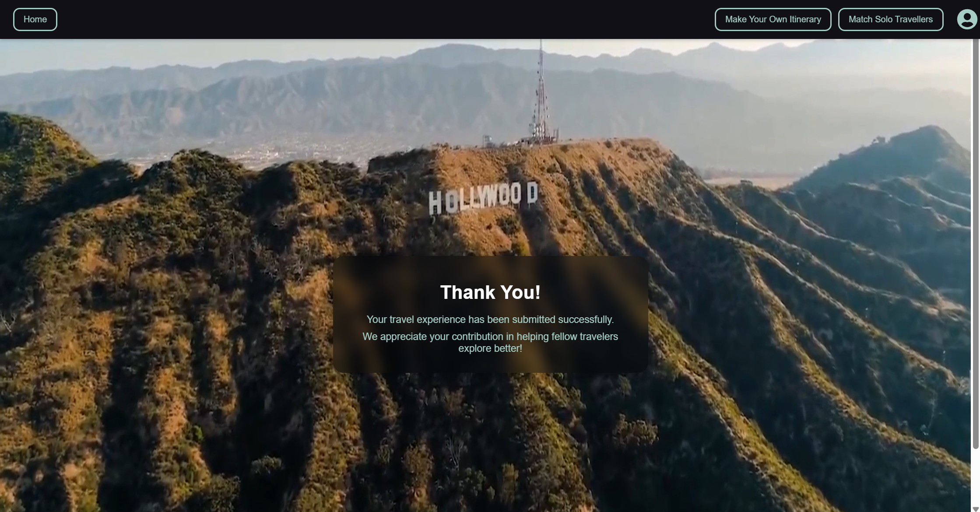The width and height of the screenshot is (980, 512).
Task: Go to Match Solo Travellers
Action: (x=890, y=19)
